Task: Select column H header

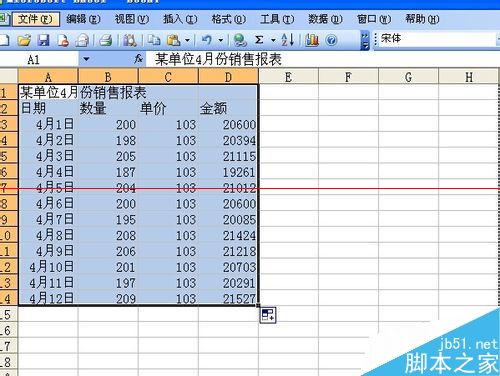Action: (x=469, y=77)
